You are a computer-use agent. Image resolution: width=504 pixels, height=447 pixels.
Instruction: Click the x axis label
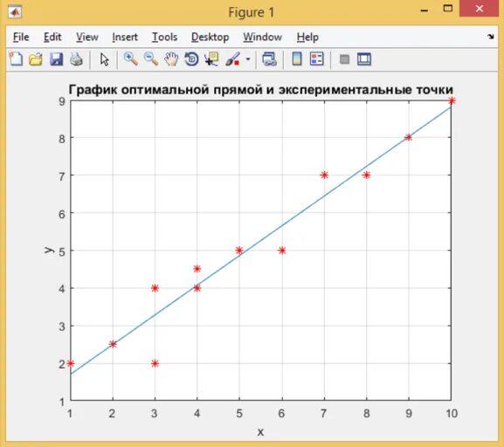pyautogui.click(x=260, y=432)
